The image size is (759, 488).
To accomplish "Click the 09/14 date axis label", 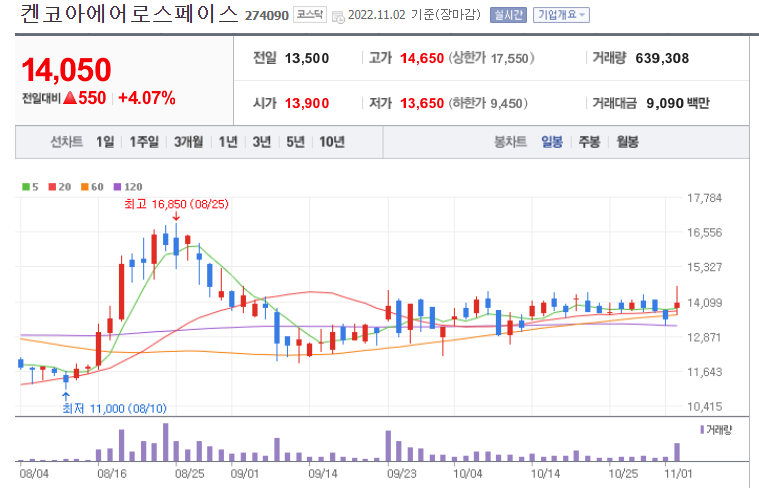I will coord(323,473).
